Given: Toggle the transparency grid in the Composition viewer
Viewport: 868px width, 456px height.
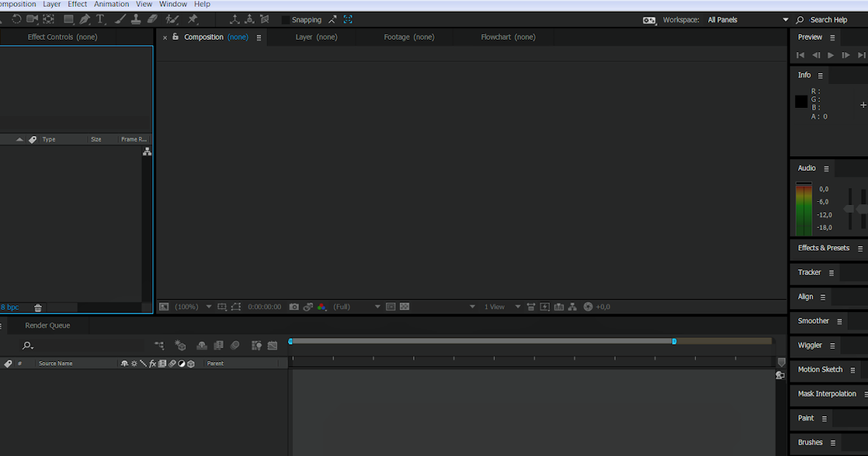Looking at the screenshot, I should [x=404, y=306].
